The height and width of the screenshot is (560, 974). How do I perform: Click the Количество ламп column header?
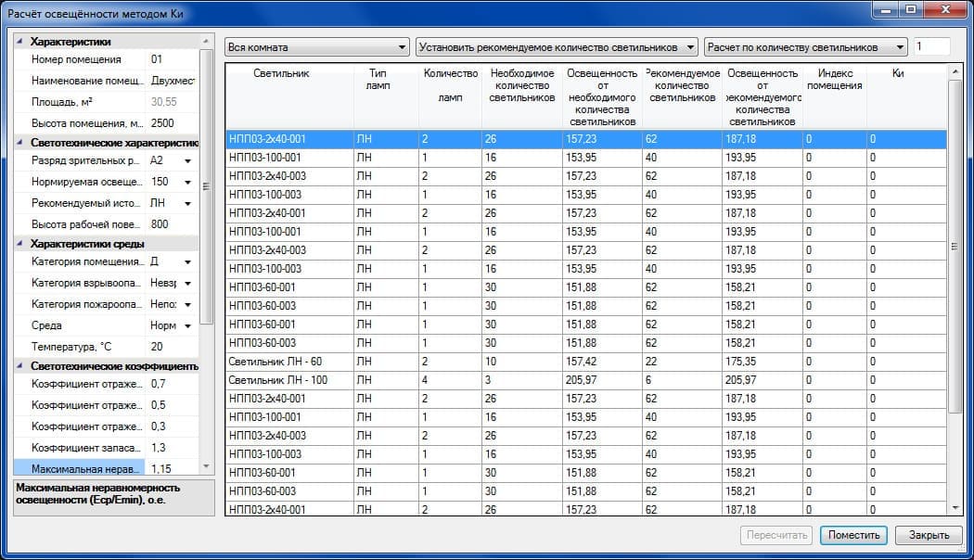tap(450, 96)
